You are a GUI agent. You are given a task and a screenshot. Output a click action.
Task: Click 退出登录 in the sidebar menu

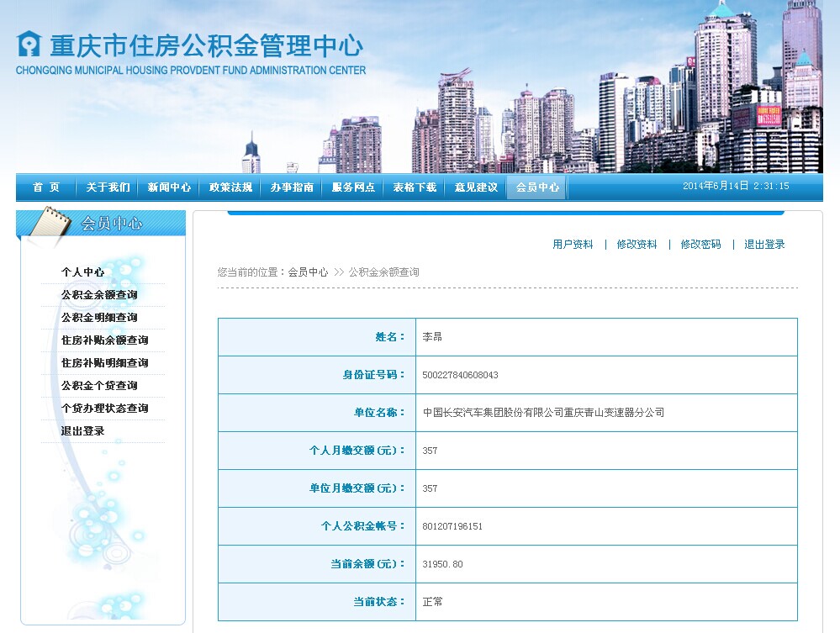82,431
